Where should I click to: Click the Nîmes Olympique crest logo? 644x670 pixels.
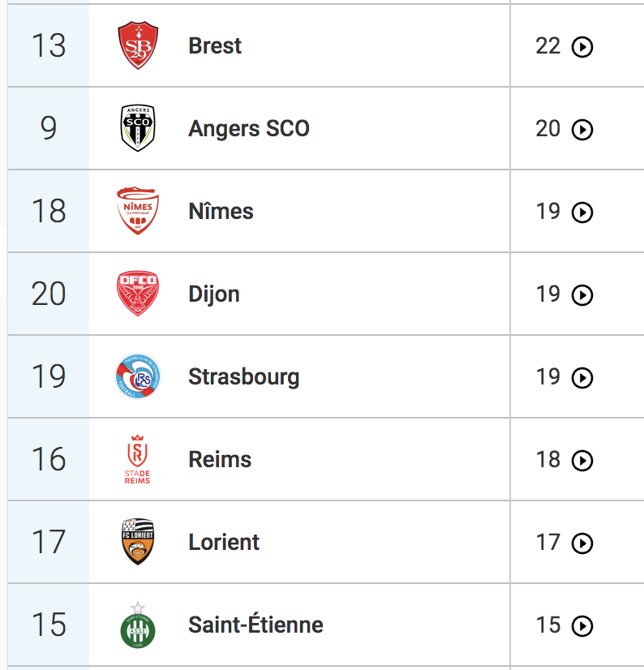click(138, 211)
